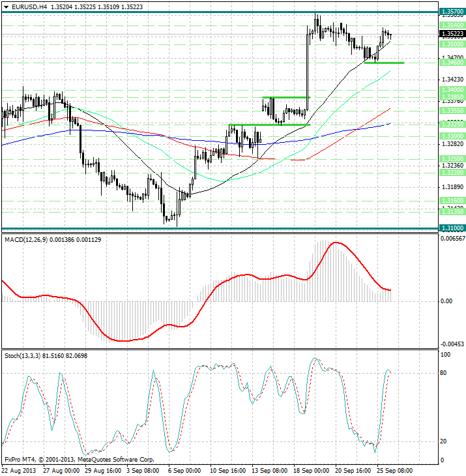Select the 1.34600 price level label
This screenshot has height=476, width=466.
(x=452, y=63)
